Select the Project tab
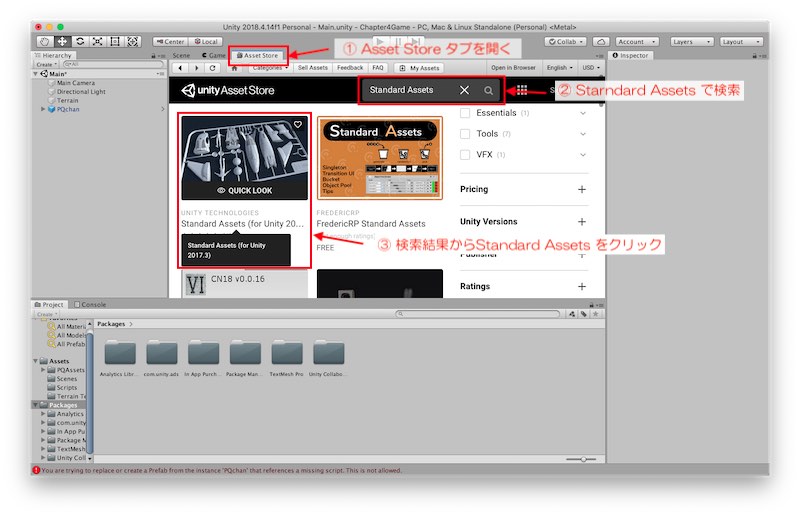 [49, 304]
